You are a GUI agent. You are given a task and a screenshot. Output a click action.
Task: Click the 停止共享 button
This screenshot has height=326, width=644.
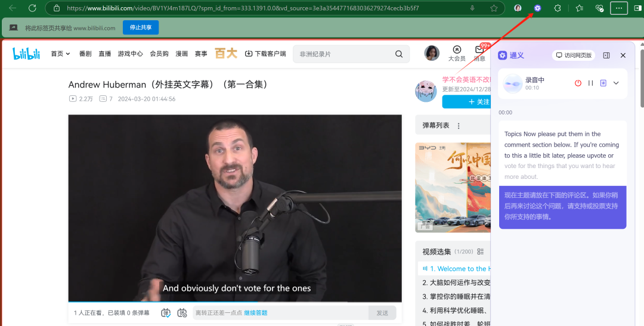click(141, 27)
